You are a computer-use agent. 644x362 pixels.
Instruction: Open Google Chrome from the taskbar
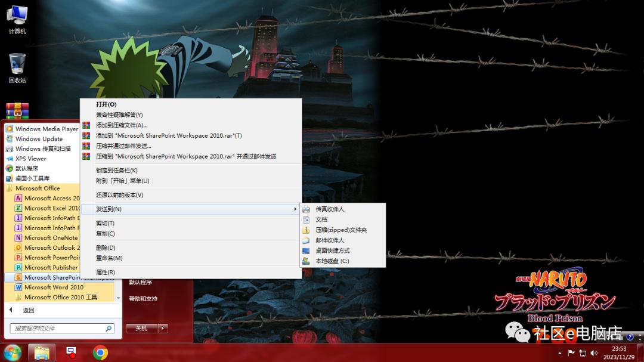100,352
